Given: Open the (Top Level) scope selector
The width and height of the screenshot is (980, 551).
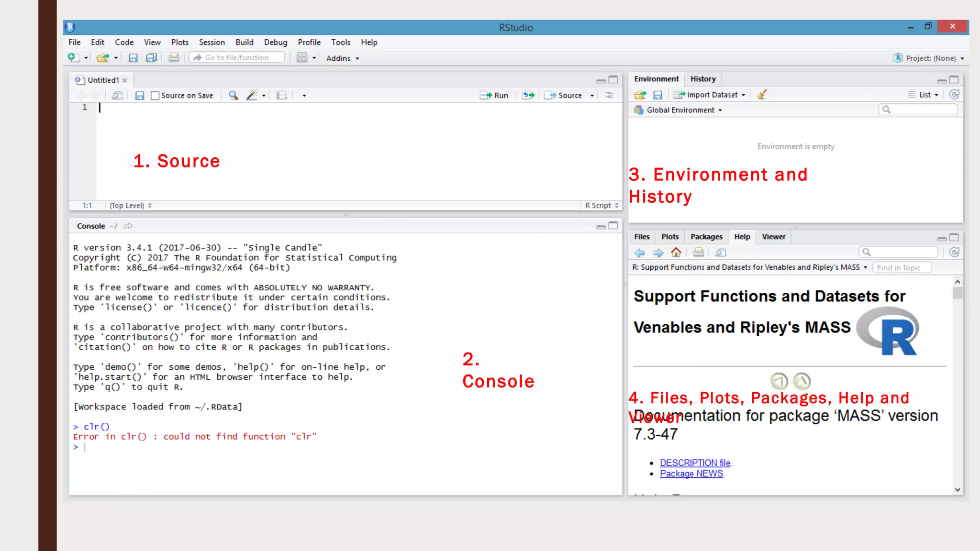Looking at the screenshot, I should 130,205.
